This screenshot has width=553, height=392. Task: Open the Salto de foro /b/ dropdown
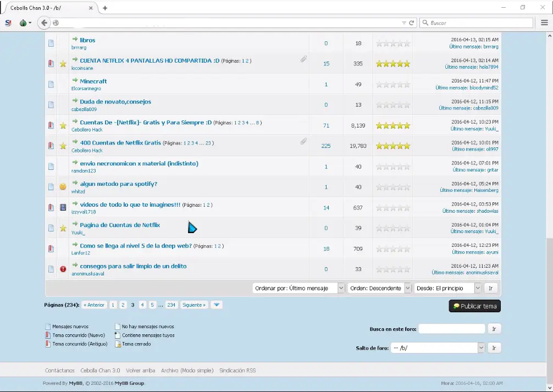[x=438, y=348]
